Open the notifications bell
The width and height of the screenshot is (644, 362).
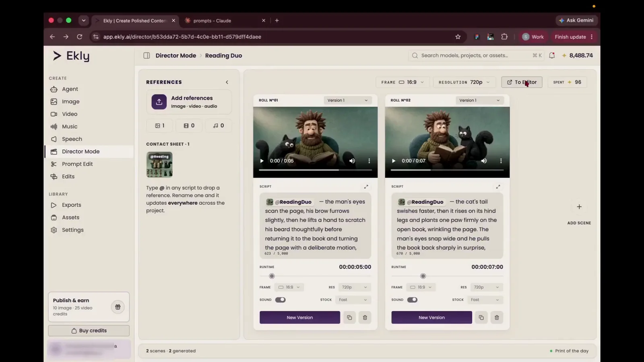(552, 56)
